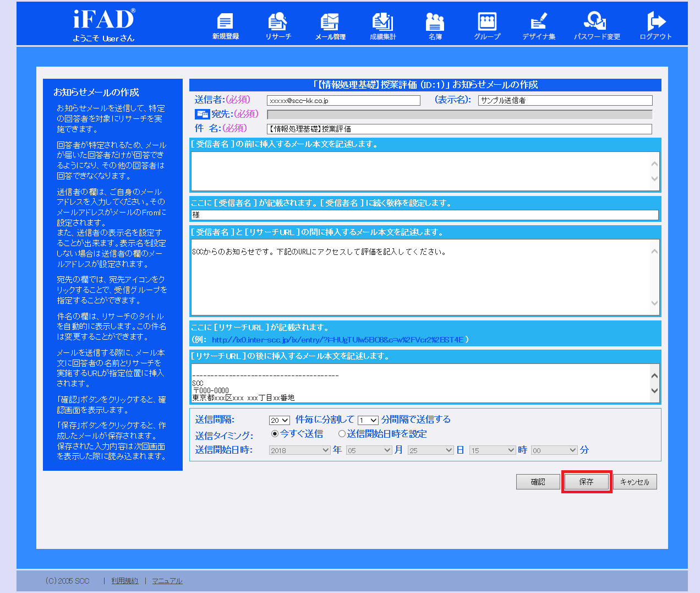This screenshot has height=593, width=700.
Task: Open the 件毎 count dropdown showing 20
Action: 280,420
